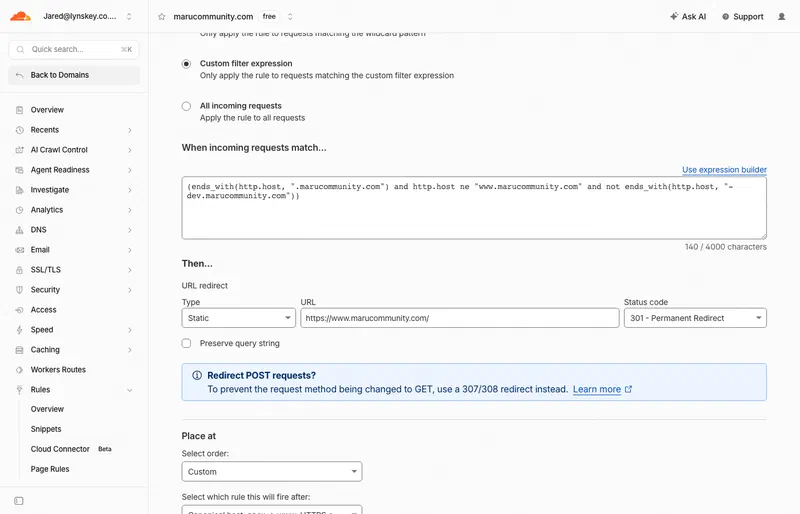The image size is (800, 514).
Task: Click the SSL/TLS lock icon
Action: pos(19,270)
